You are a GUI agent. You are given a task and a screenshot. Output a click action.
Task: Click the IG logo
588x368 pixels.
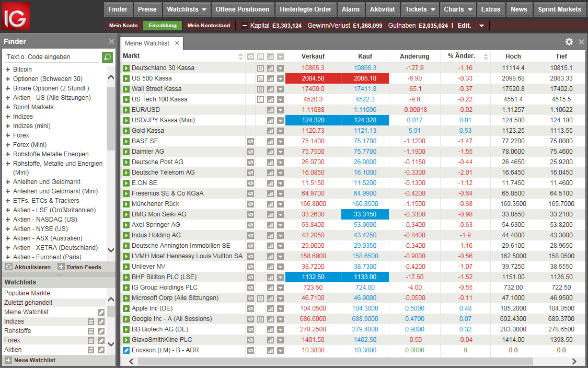click(16, 16)
